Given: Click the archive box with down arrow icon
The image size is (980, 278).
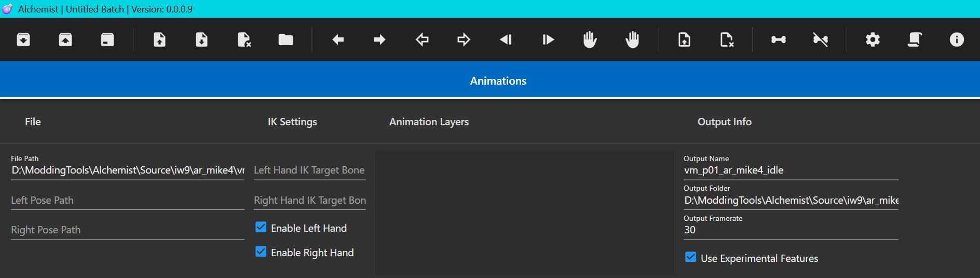Looking at the screenshot, I should 23,39.
